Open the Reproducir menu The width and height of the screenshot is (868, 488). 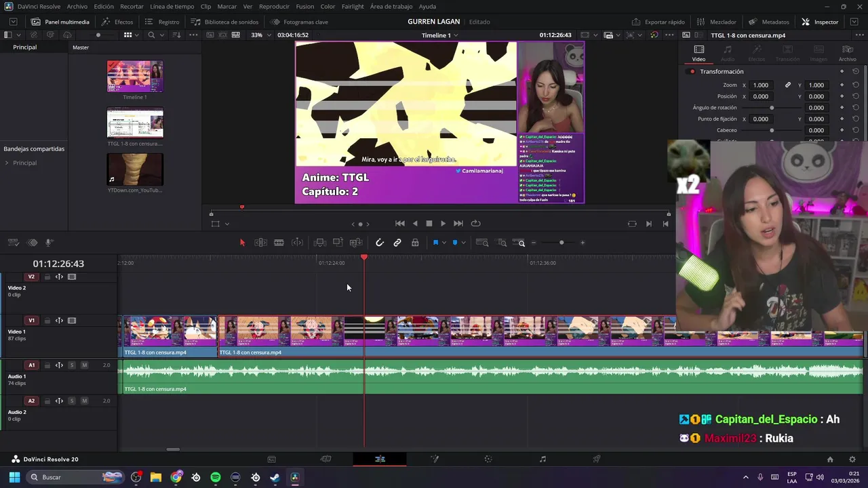click(x=274, y=6)
